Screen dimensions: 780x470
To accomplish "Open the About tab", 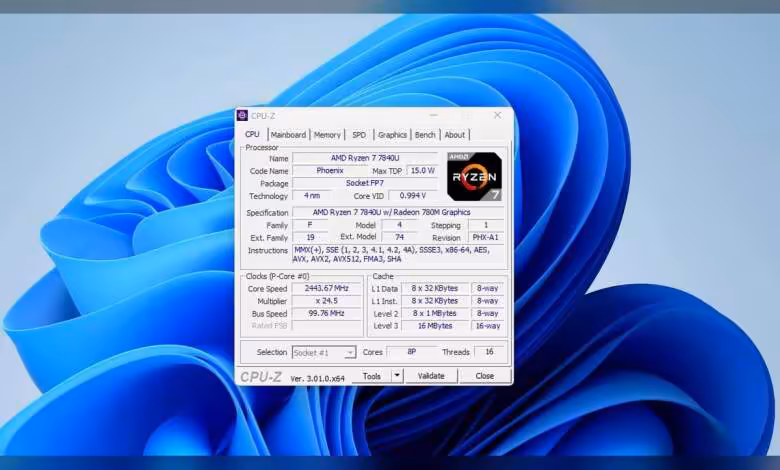I will click(x=455, y=135).
